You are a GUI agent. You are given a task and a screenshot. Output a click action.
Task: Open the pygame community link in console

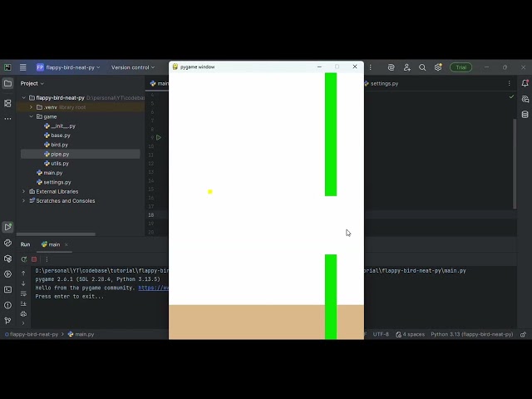click(x=153, y=288)
